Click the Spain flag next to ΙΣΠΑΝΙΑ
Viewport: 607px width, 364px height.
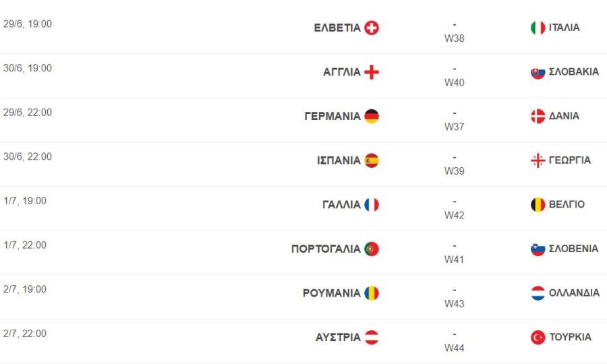pos(372,160)
